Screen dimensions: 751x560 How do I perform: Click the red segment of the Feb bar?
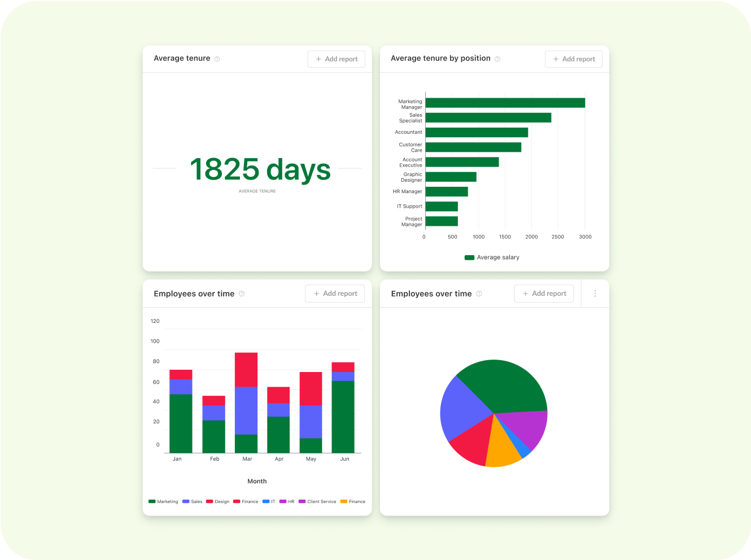point(213,400)
